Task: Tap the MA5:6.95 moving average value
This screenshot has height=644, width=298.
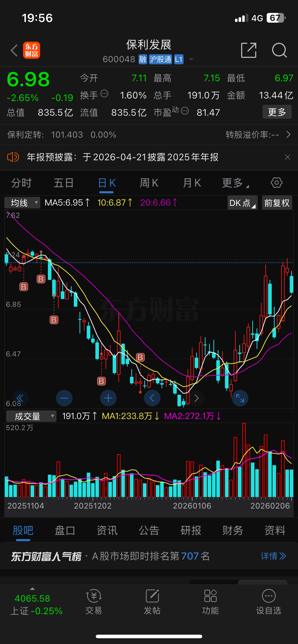Action: click(x=67, y=203)
